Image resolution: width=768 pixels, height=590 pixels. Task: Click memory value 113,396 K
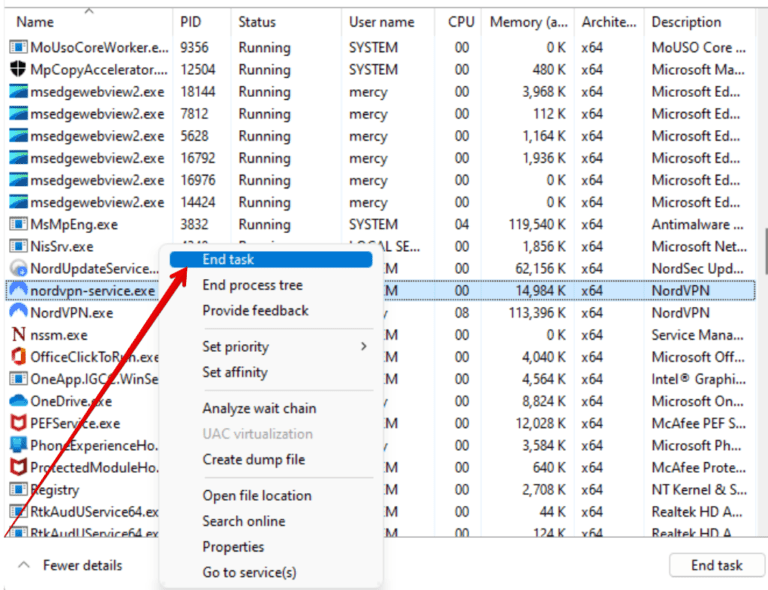(x=537, y=312)
